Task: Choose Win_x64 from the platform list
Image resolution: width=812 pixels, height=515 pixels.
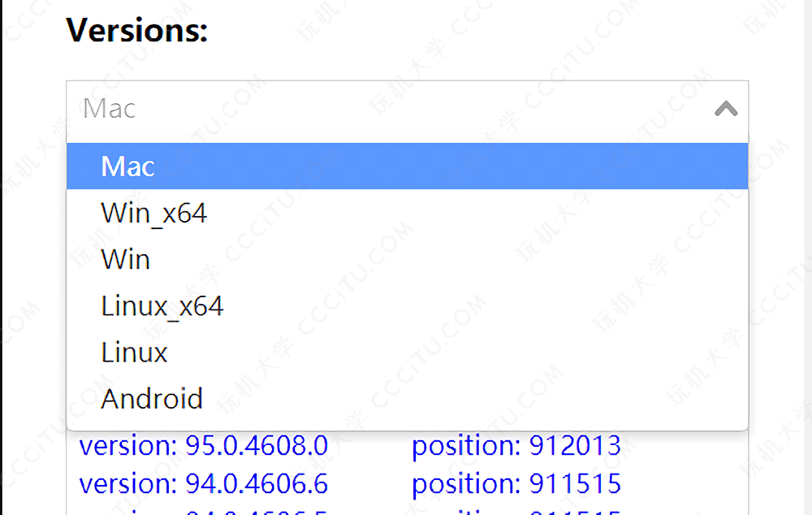Action: tap(154, 213)
